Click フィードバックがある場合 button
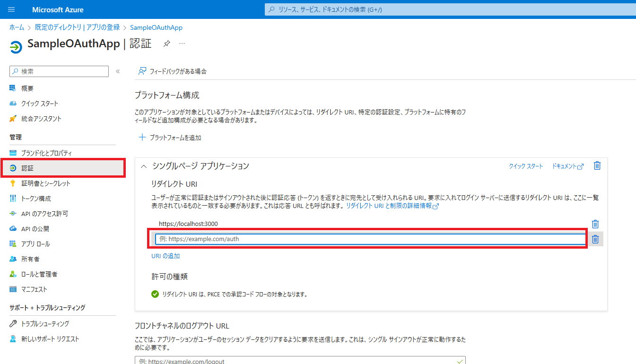This screenshot has width=636, height=364. 173,71
